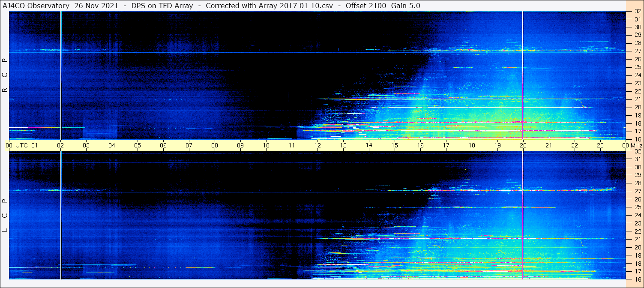
Task: Click the 02 UTC hour label
Action: (x=60, y=145)
